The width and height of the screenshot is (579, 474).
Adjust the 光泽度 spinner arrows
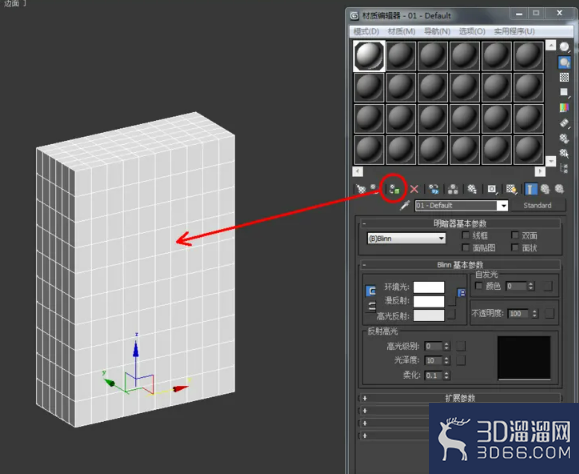coord(446,360)
